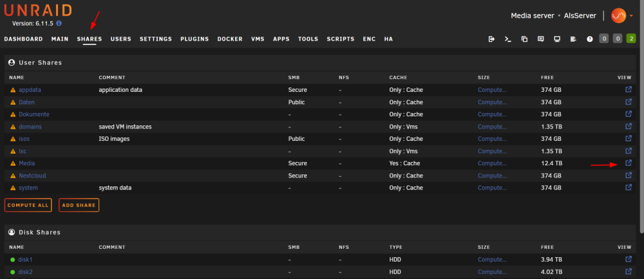Open the Main tab

[x=60, y=39]
